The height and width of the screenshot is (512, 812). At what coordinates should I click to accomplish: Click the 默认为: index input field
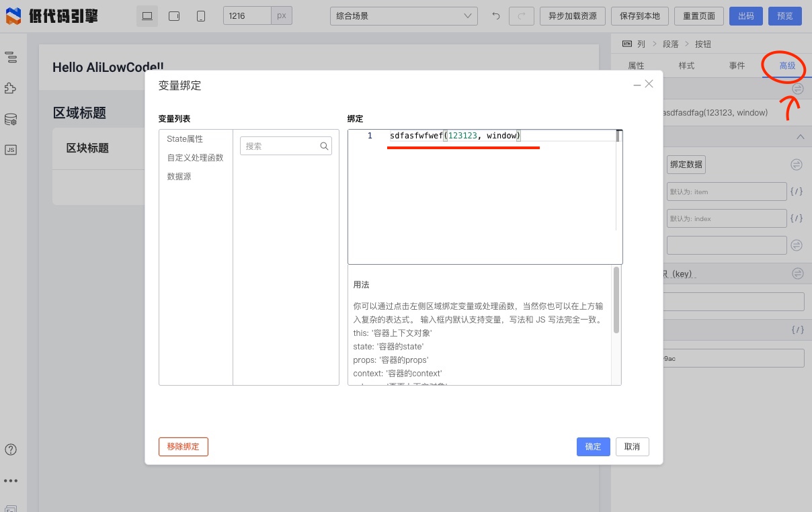[727, 218]
